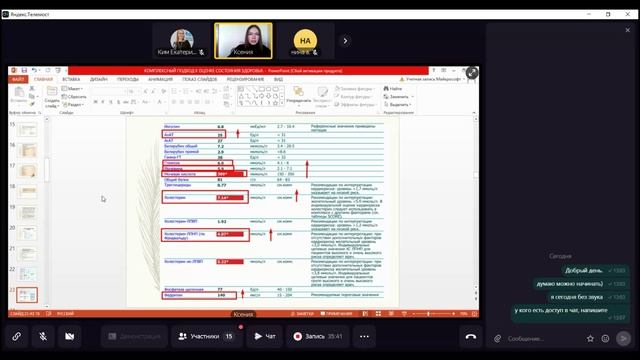
Task: Click the Cut scissors icon
Action: point(32,89)
